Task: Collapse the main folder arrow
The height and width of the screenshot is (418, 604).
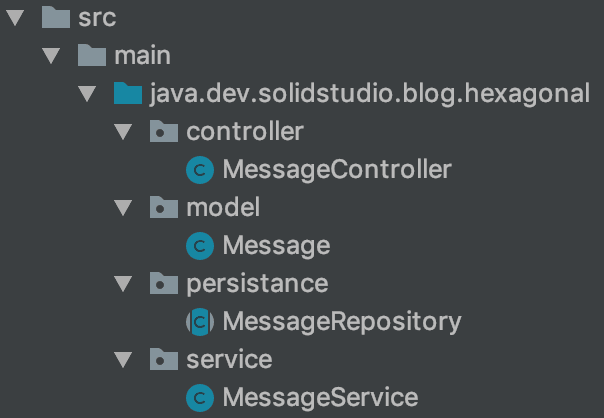Action: tap(51, 56)
